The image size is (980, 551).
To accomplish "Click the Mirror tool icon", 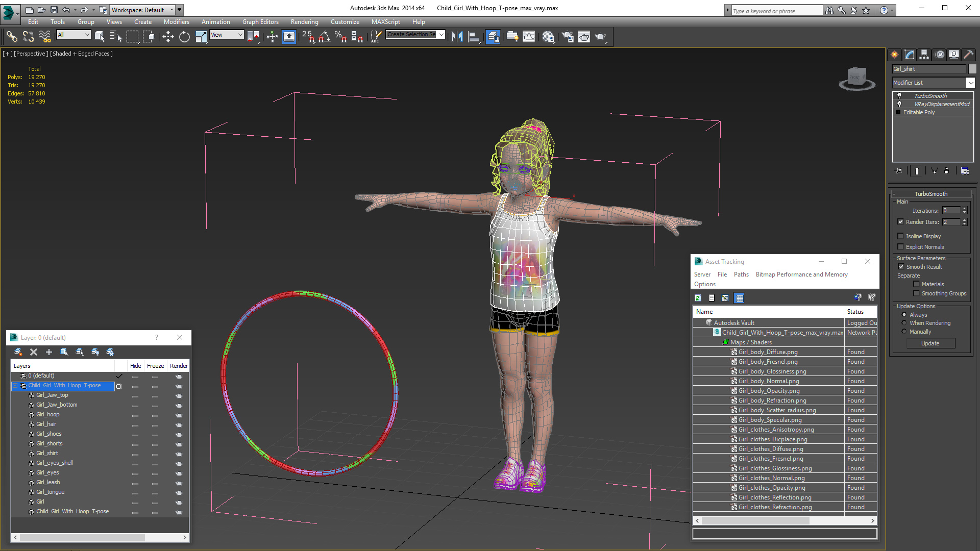I will click(x=457, y=36).
